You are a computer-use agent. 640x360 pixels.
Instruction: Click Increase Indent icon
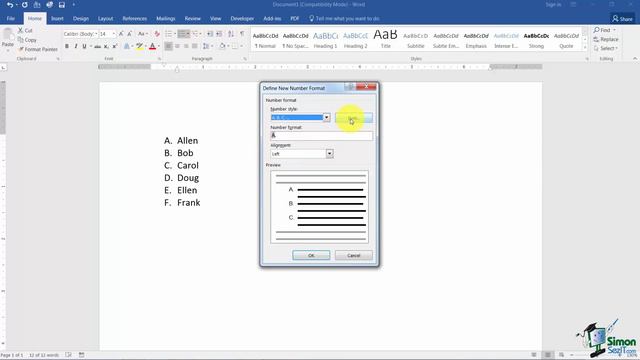click(x=219, y=34)
